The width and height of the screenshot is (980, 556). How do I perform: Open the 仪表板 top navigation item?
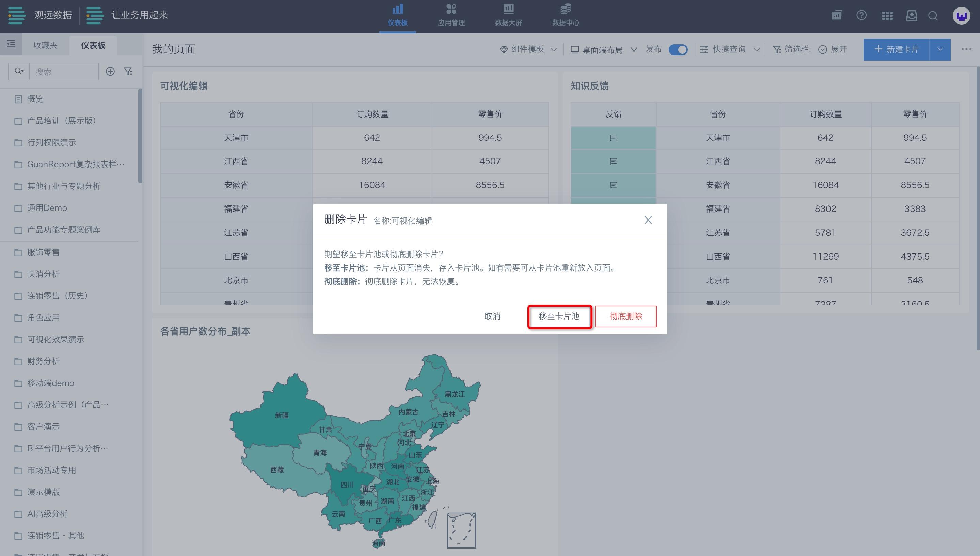coord(397,16)
